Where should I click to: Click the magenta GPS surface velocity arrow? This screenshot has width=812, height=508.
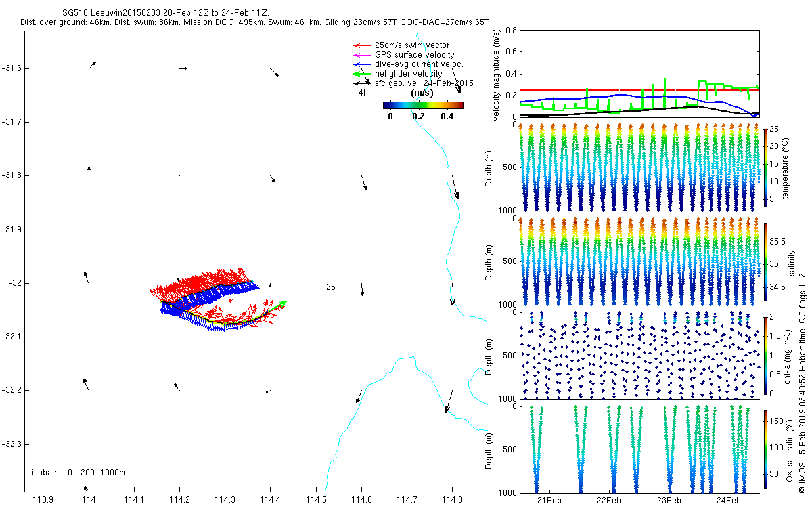point(361,55)
